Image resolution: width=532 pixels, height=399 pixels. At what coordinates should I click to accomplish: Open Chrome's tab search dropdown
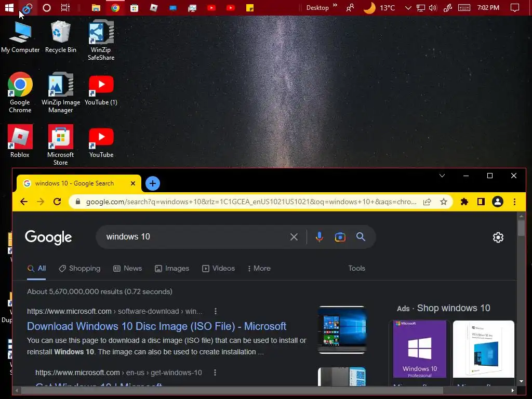[x=442, y=176]
